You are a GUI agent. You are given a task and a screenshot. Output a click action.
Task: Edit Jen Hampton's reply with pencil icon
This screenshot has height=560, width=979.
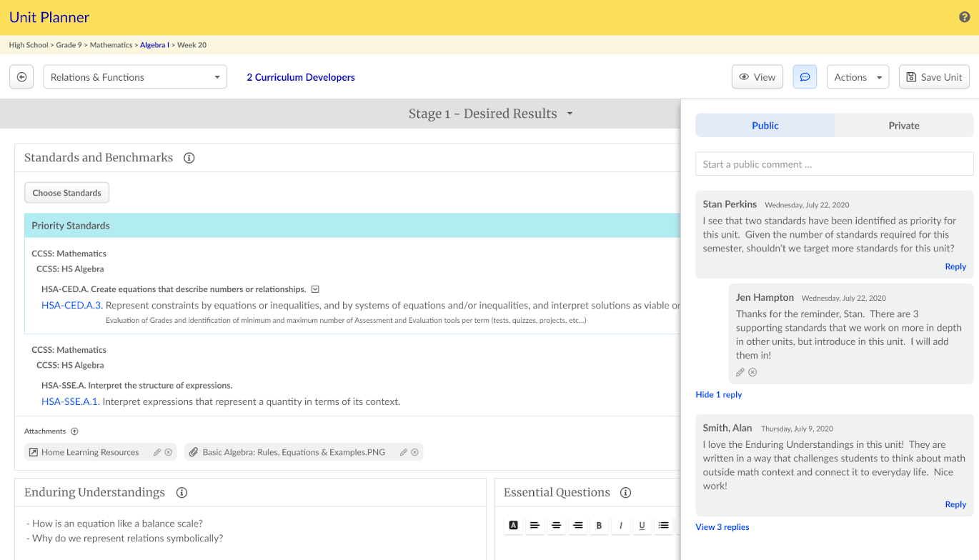740,372
